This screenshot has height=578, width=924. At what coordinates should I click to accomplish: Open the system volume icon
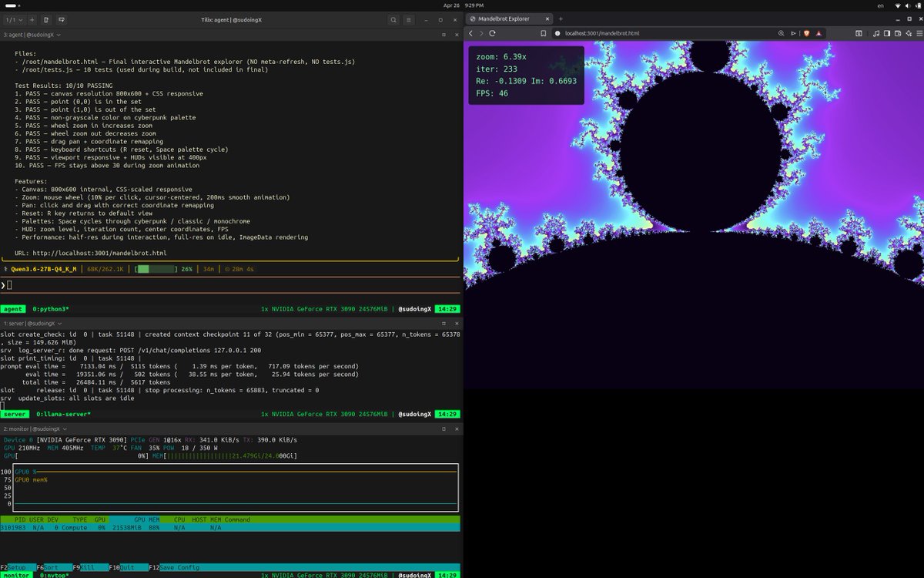(x=907, y=5)
